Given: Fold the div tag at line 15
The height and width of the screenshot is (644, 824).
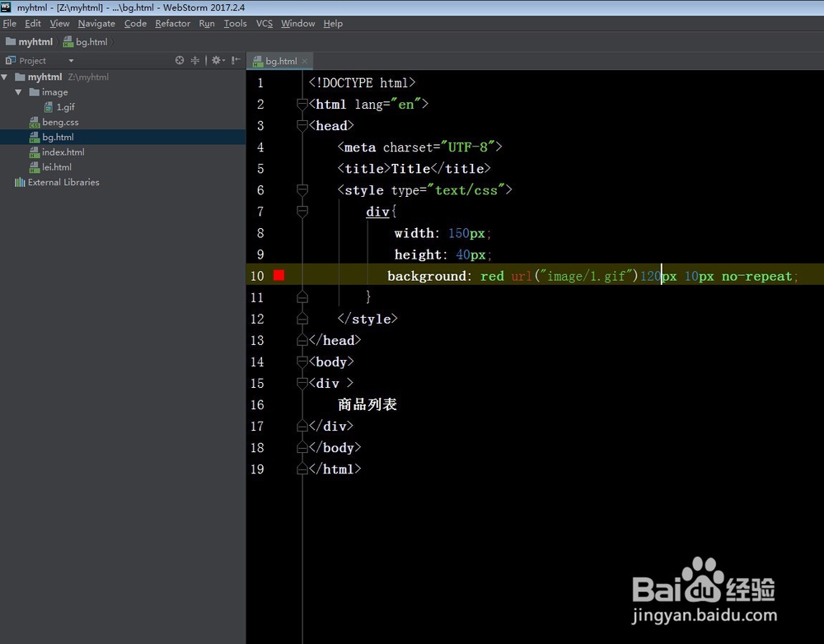Looking at the screenshot, I should click(302, 383).
